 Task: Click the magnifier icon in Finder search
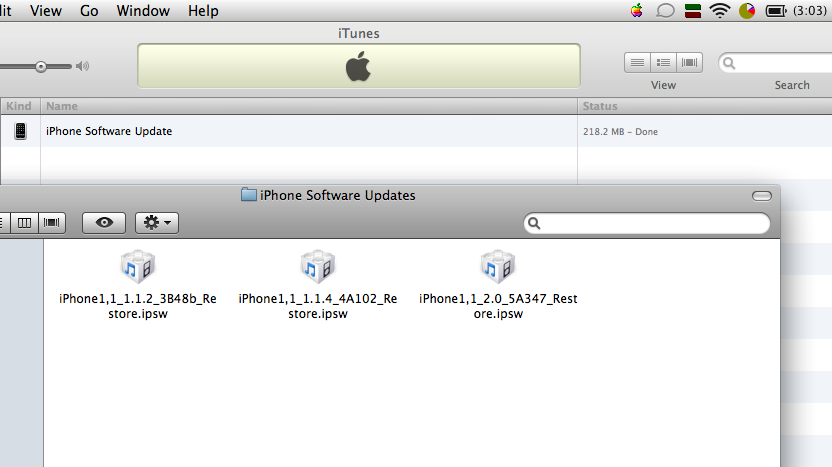pyautogui.click(x=534, y=223)
